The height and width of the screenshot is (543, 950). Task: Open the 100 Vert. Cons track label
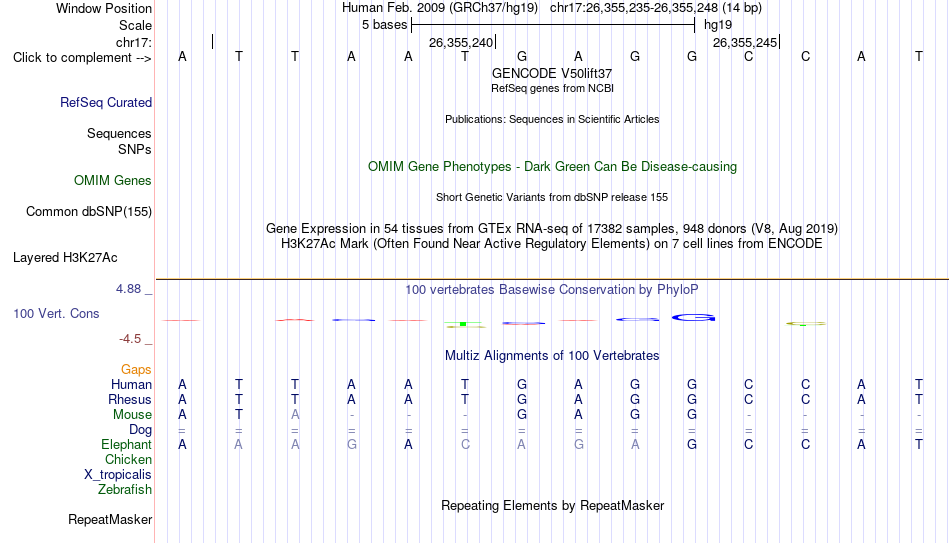tap(56, 313)
